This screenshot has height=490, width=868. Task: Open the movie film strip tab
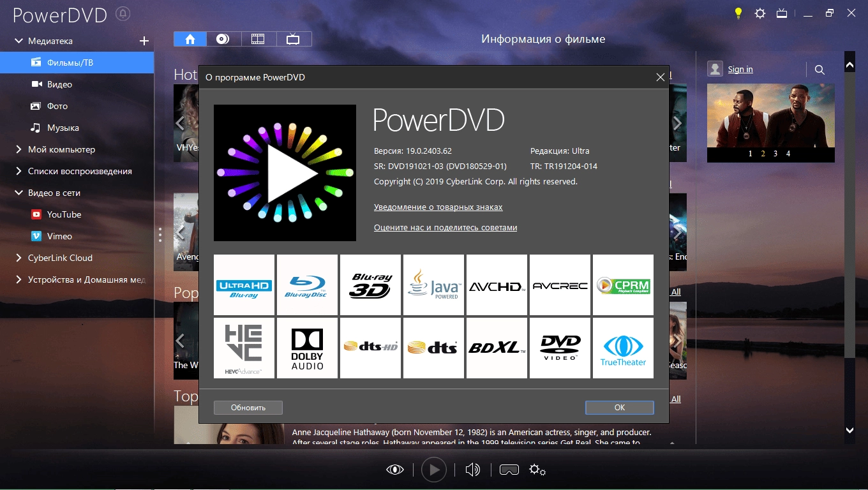(258, 39)
